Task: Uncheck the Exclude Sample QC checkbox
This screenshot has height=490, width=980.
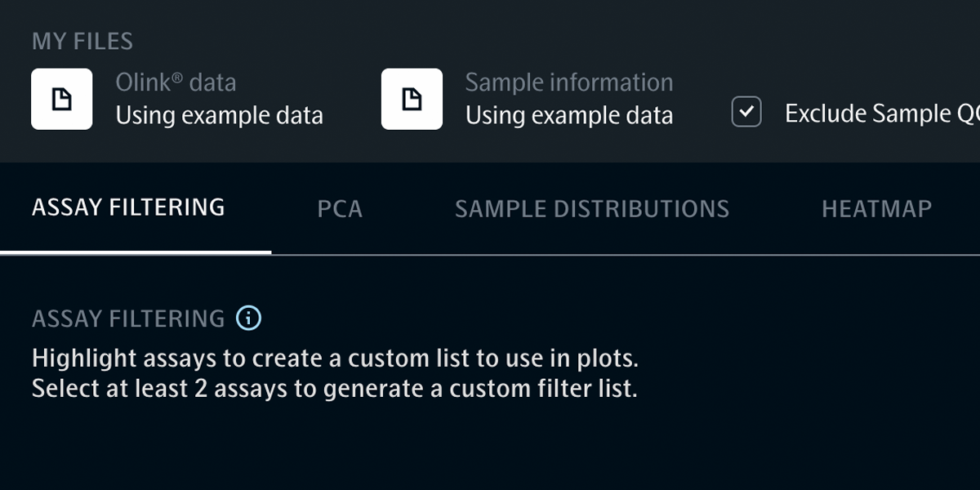Action: pos(746,112)
